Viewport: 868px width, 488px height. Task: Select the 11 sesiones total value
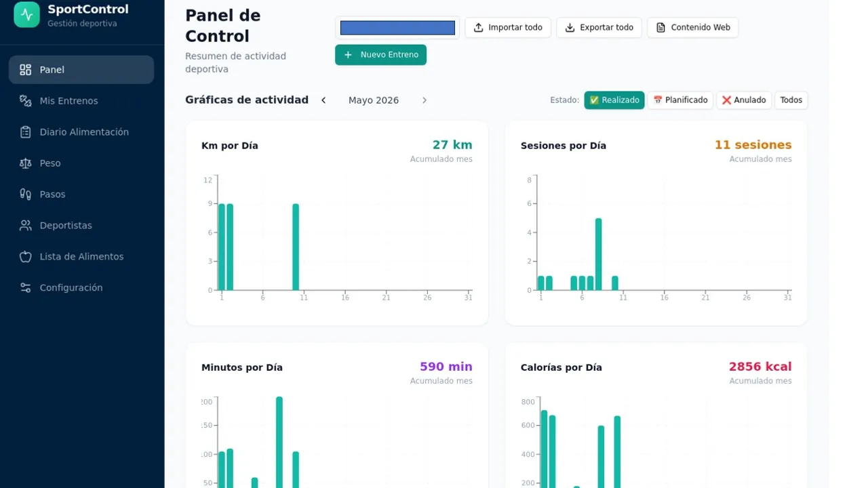click(753, 145)
